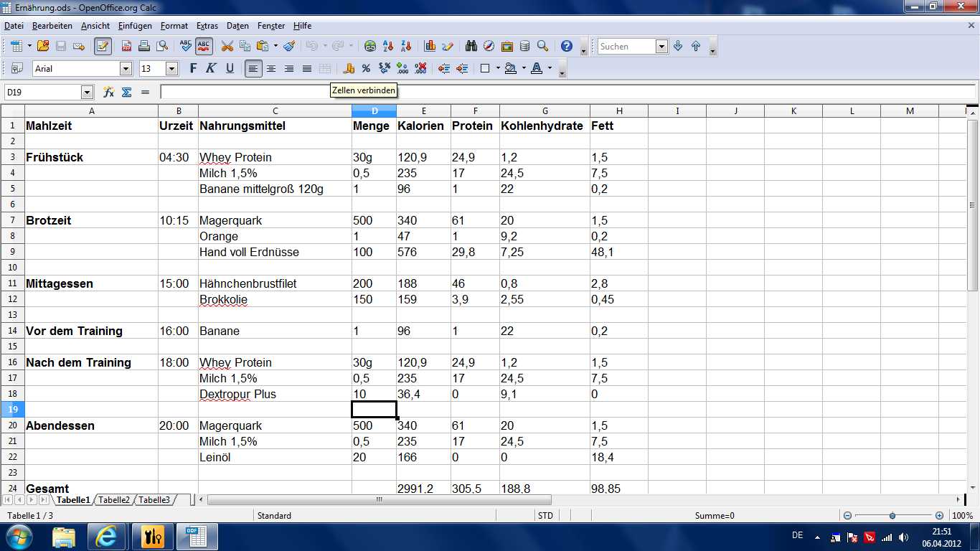Open the Page Preview icon
The width and height of the screenshot is (980, 551).
click(x=162, y=46)
